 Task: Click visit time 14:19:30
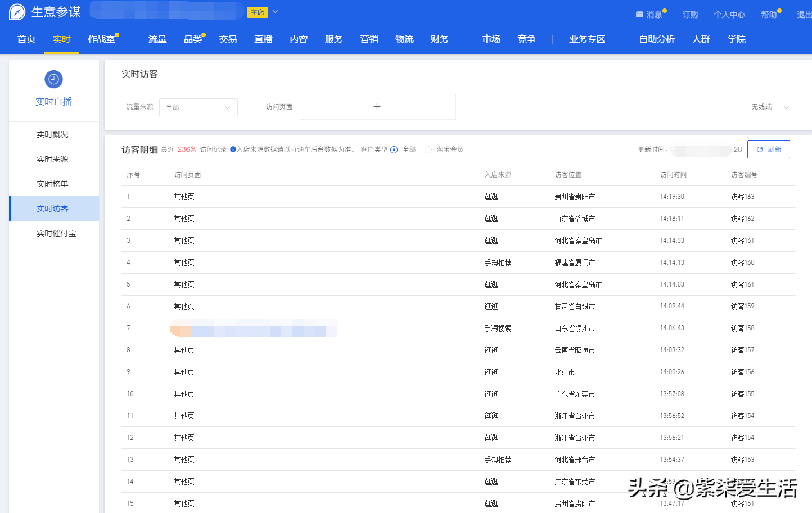tap(672, 197)
